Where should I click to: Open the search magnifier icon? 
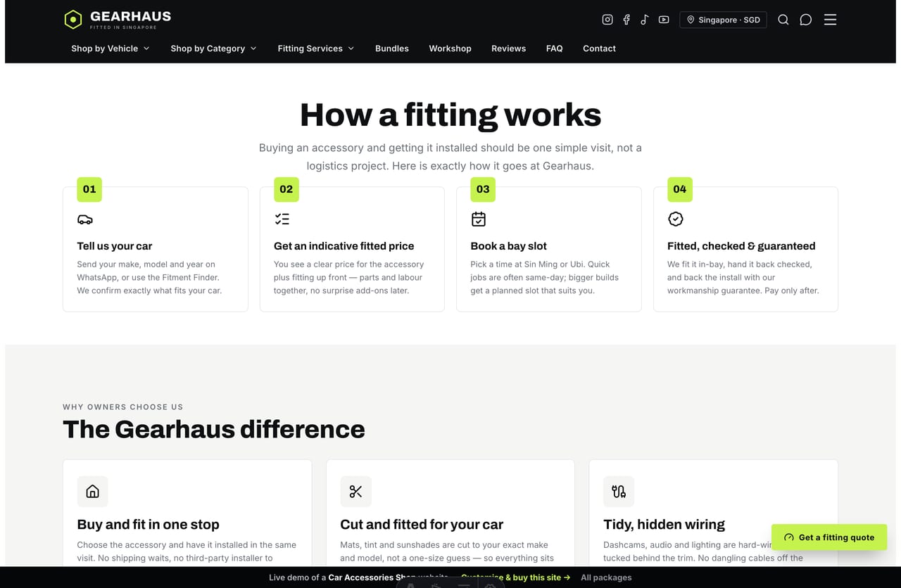pyautogui.click(x=783, y=20)
